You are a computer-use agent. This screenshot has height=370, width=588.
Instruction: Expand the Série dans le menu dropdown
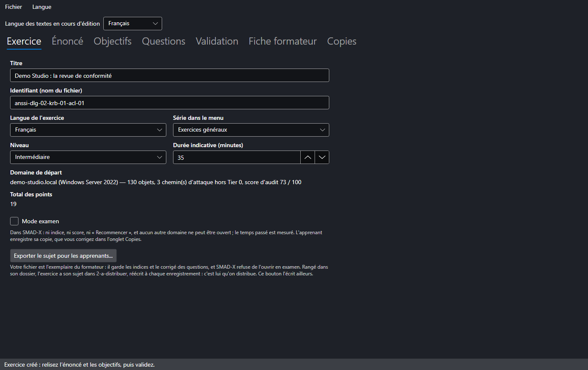point(251,130)
